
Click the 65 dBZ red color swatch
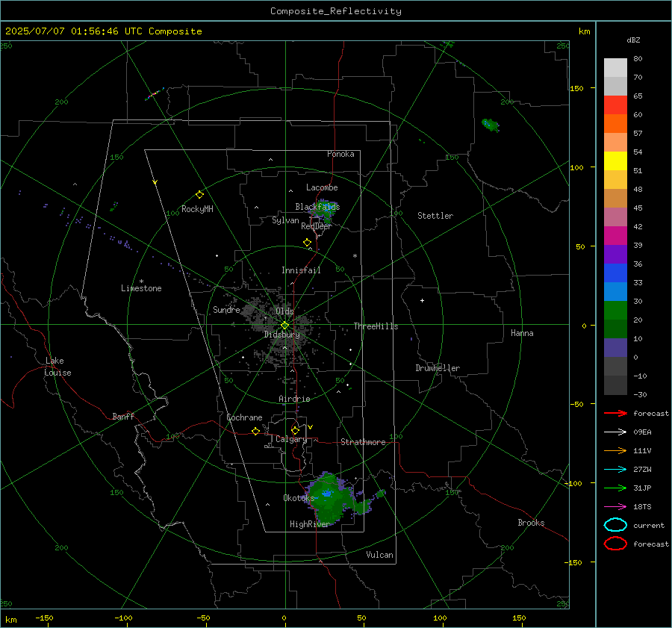click(615, 105)
